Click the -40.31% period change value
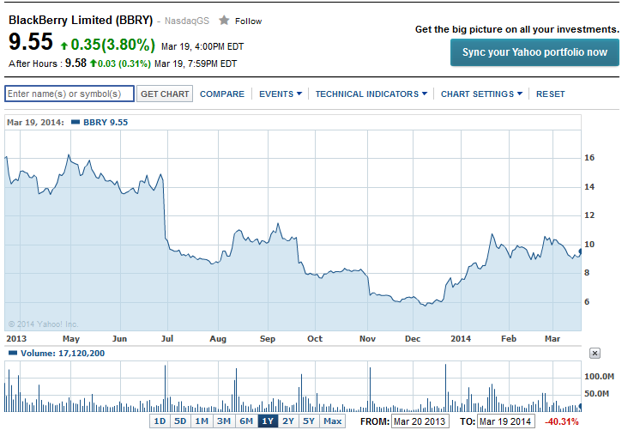 (562, 421)
